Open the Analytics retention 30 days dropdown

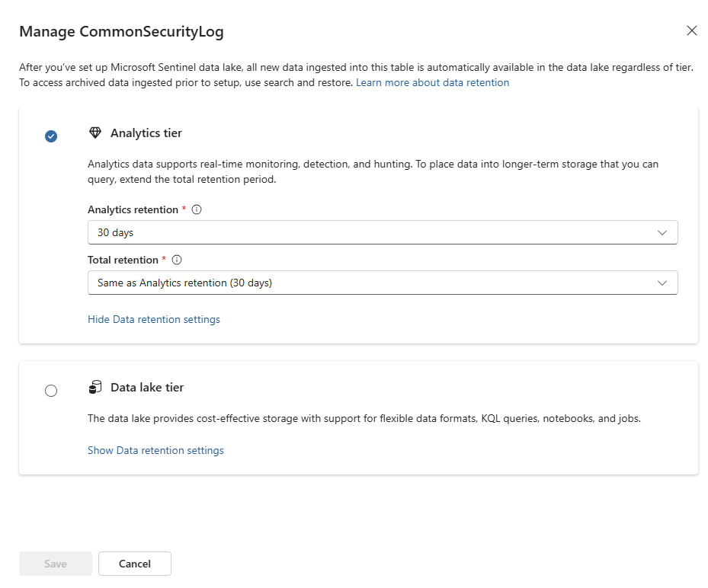383,232
